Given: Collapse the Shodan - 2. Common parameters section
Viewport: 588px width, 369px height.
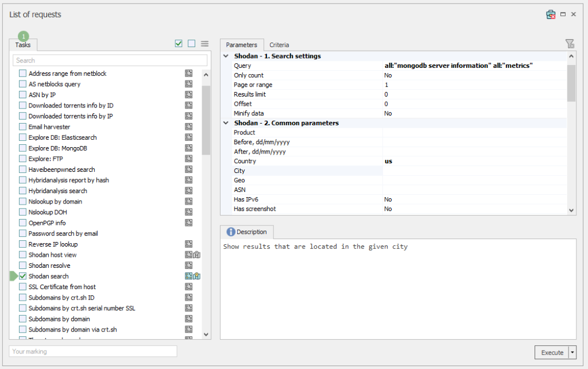Looking at the screenshot, I should [x=226, y=123].
